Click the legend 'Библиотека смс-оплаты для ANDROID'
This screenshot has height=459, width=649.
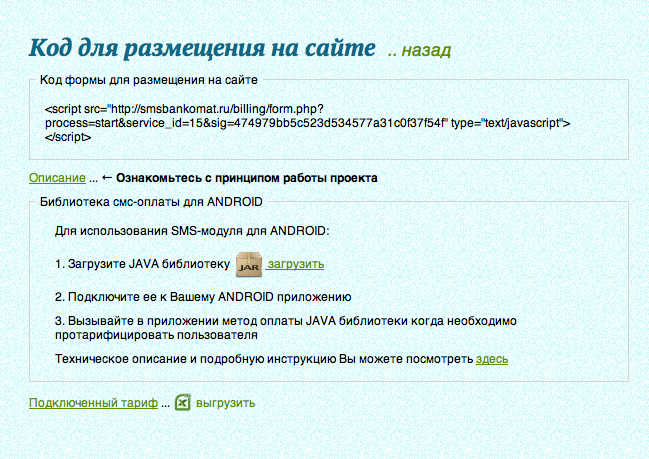151,202
